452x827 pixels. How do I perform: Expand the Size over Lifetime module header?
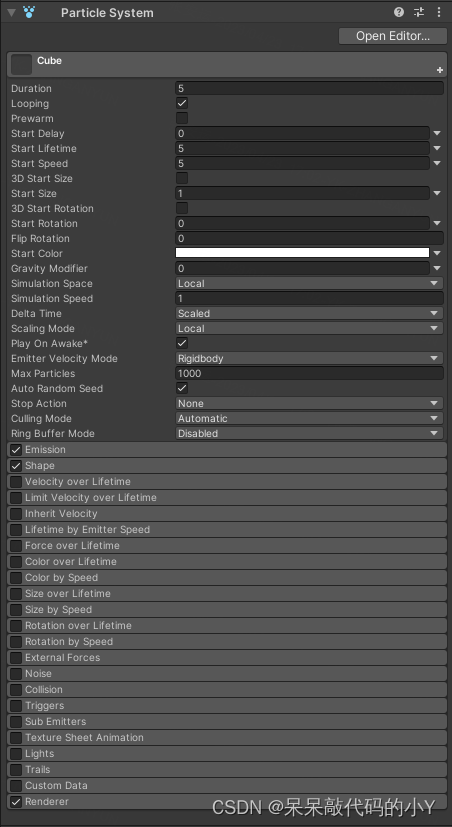(227, 594)
